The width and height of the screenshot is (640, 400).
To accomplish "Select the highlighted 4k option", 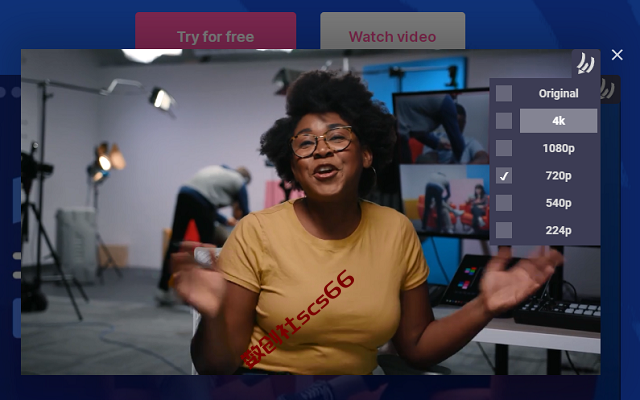I will 558,121.
